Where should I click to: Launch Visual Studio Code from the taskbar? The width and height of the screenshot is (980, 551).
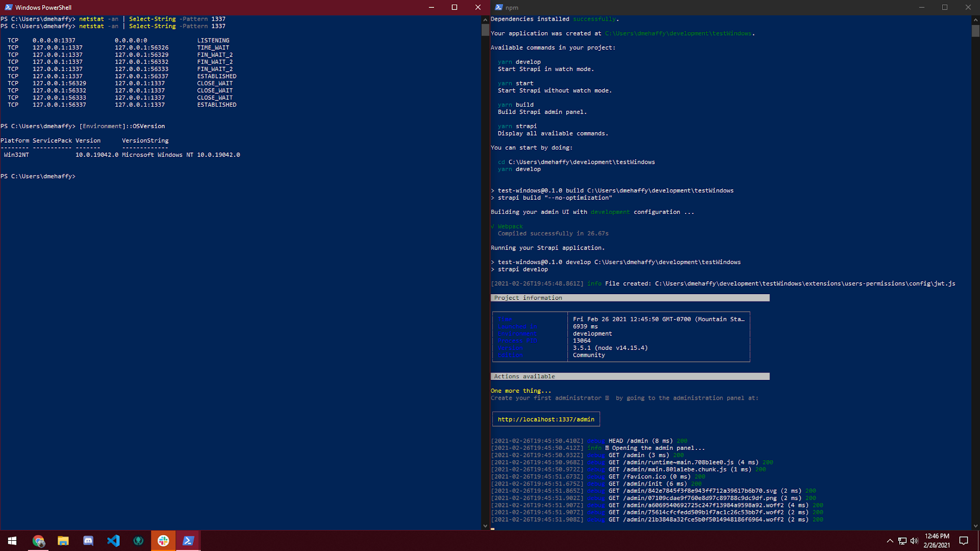(x=113, y=541)
